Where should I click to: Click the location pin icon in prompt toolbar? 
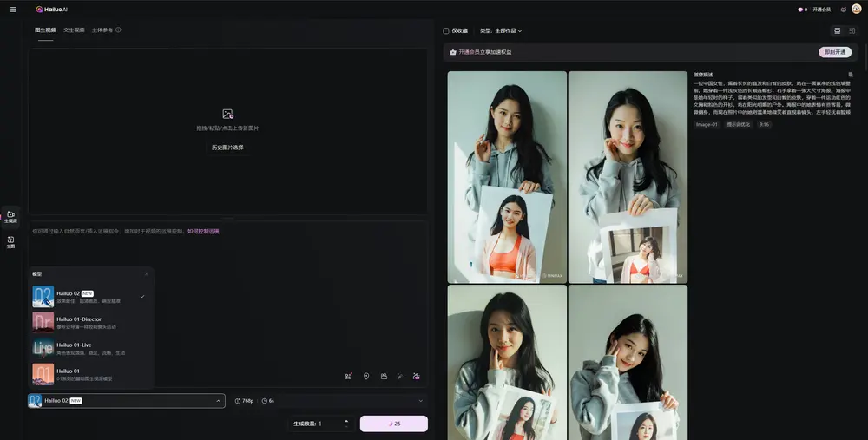point(366,376)
